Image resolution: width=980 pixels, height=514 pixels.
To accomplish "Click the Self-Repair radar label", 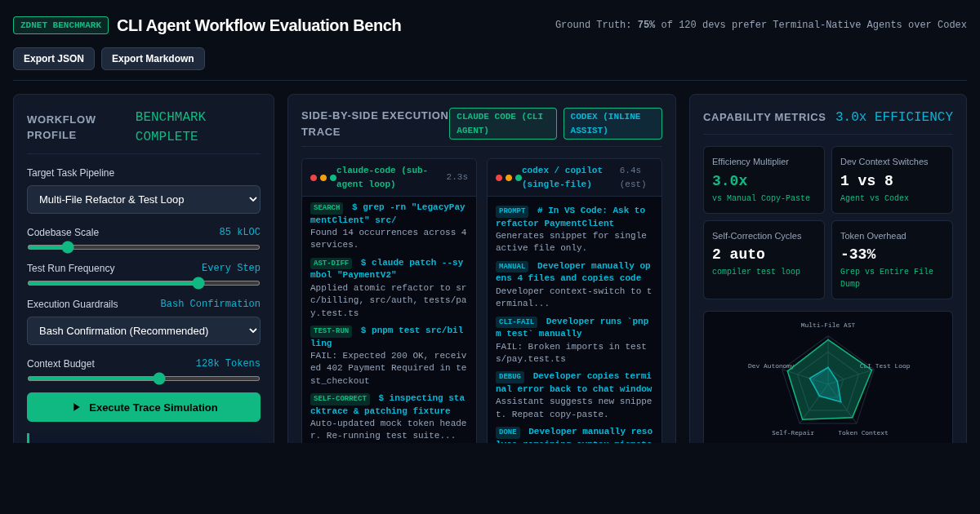I will 793,432.
